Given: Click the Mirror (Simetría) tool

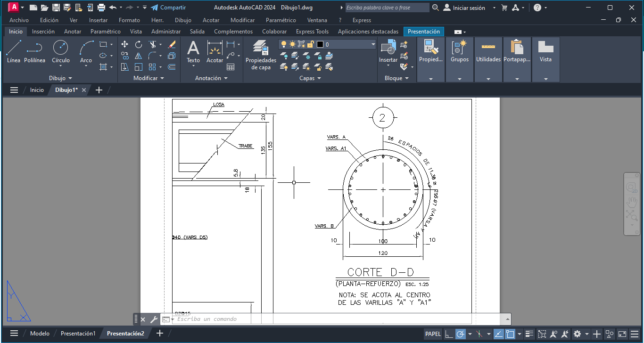Looking at the screenshot, I should click(139, 56).
